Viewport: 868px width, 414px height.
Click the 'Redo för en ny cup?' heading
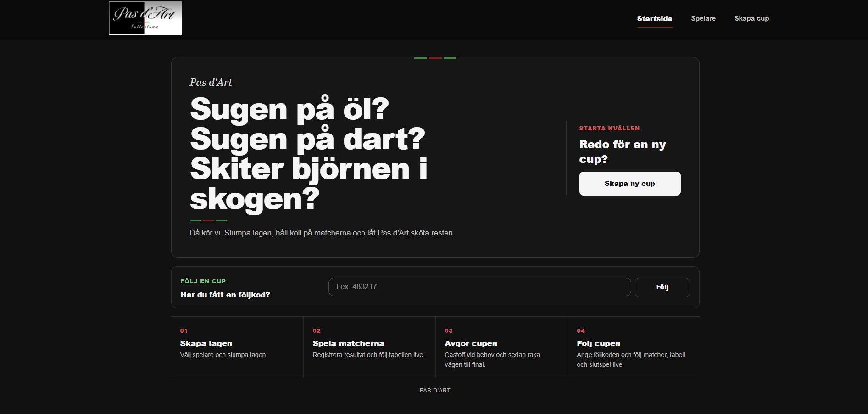click(622, 151)
